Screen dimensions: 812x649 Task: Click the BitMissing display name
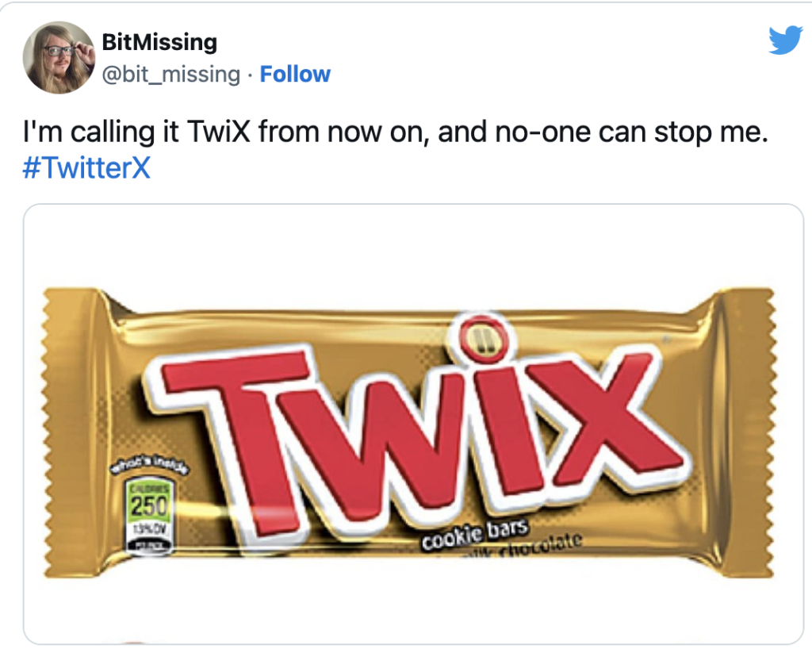click(159, 42)
